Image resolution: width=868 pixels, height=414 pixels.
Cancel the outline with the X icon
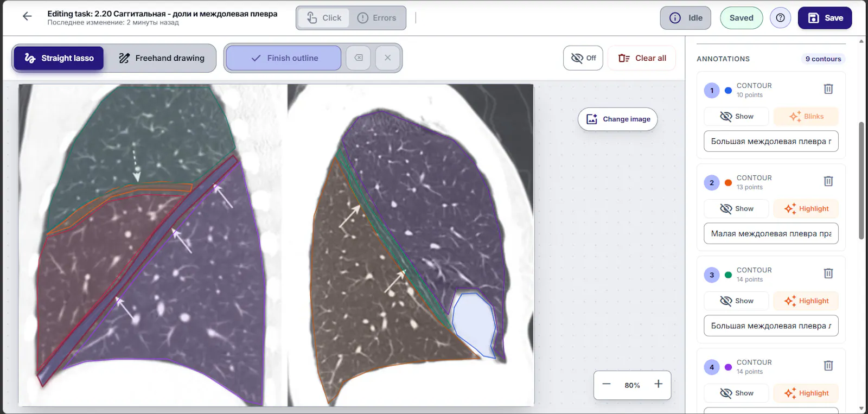tap(387, 58)
